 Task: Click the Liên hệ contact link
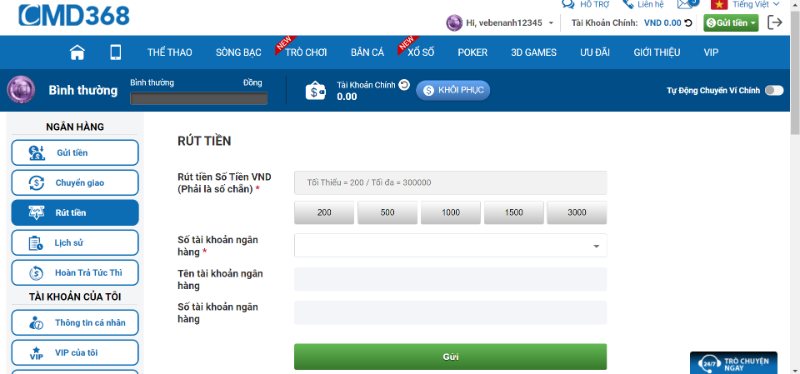click(x=651, y=4)
